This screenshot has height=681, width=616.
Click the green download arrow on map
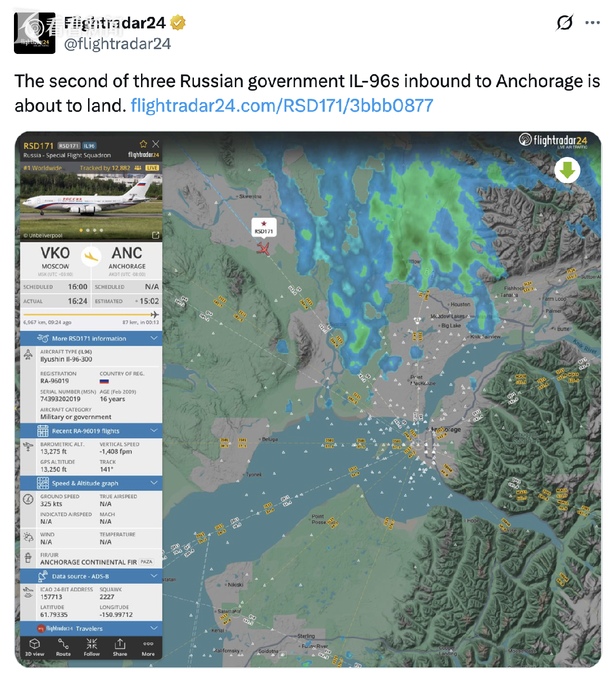pos(567,170)
